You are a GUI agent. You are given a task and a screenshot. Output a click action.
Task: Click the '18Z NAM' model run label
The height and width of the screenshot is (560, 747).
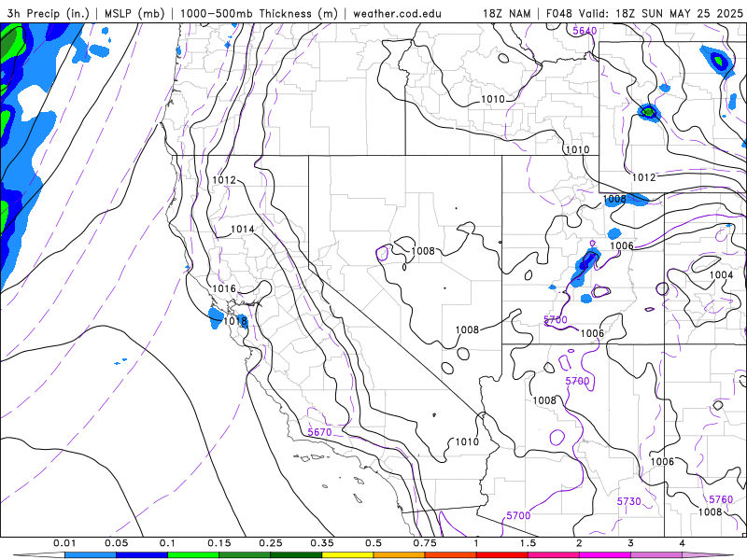click(507, 13)
